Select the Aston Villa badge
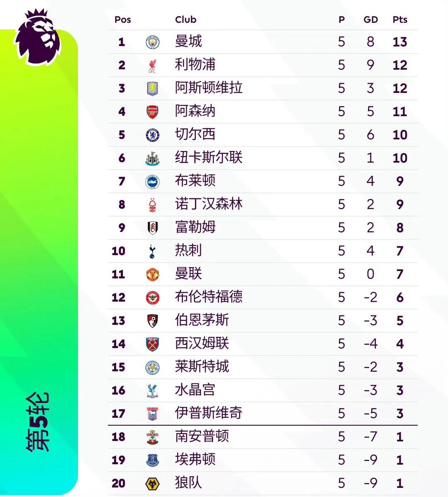The image size is (448, 497). 152,88
